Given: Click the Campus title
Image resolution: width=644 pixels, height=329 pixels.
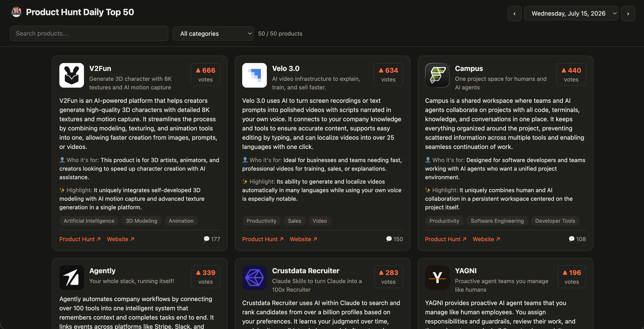Looking at the screenshot, I should [x=469, y=69].
